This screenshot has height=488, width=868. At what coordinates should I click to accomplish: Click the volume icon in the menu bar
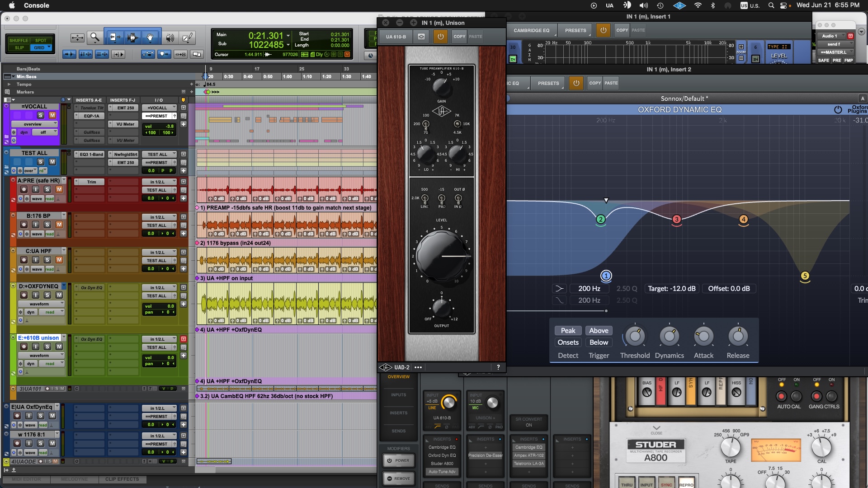point(644,5)
